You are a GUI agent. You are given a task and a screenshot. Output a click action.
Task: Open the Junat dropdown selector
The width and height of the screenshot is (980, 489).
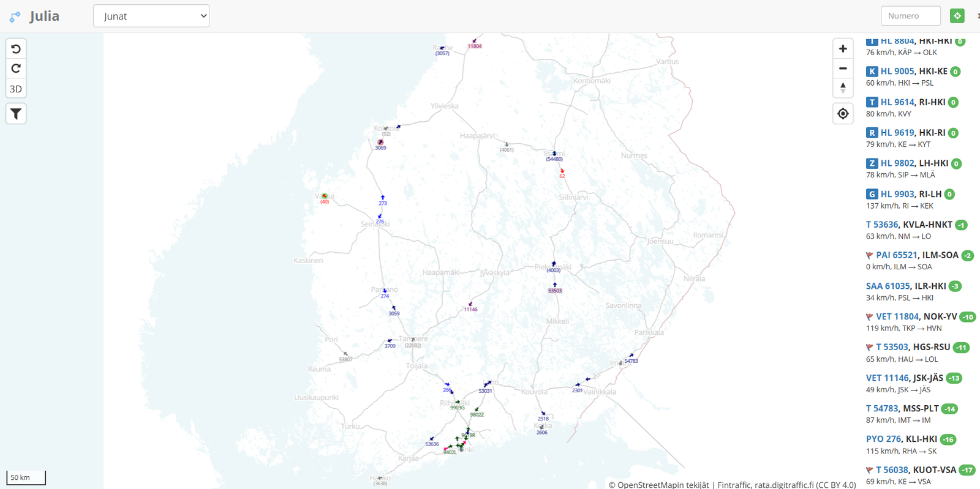click(x=151, y=16)
